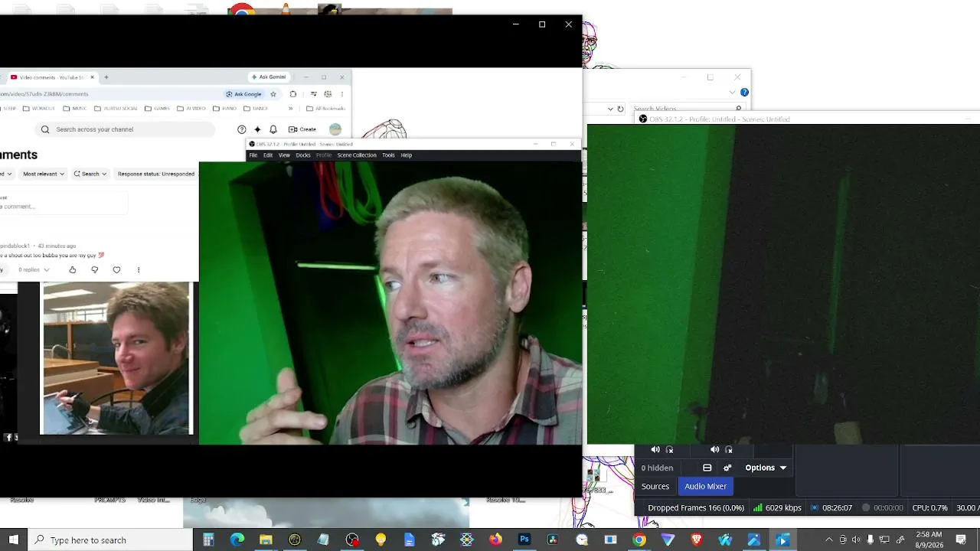Dislike the comment with thumbs down
This screenshot has height=551, width=980.
[95, 270]
